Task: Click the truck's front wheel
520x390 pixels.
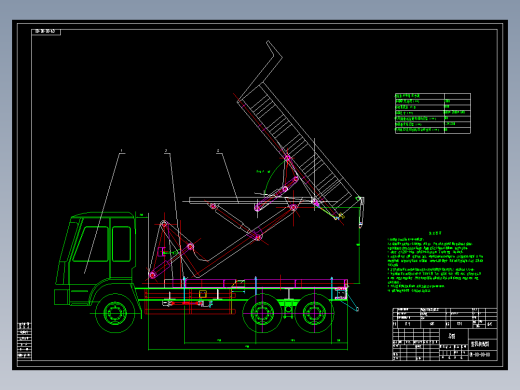Action: pyautogui.click(x=115, y=313)
